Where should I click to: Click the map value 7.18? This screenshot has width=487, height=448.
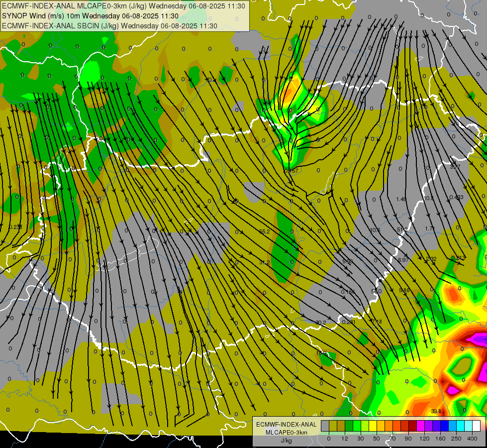coord(377,322)
